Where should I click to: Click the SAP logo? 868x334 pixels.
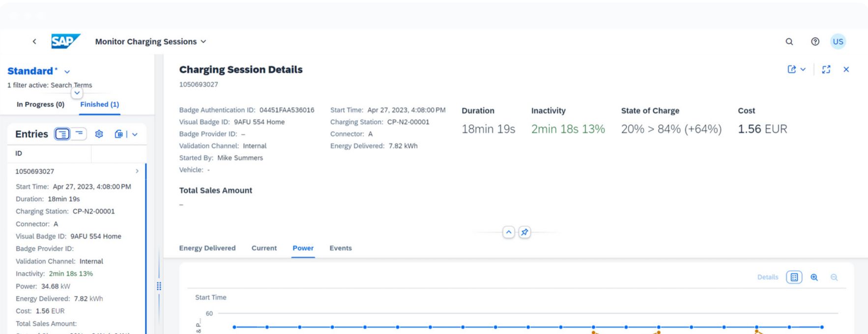[x=65, y=41]
